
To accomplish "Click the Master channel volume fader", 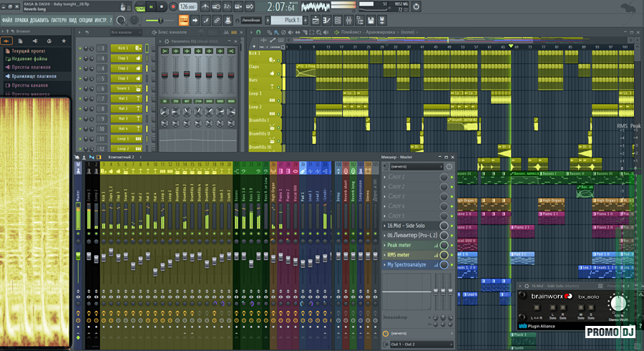I will 78,256.
